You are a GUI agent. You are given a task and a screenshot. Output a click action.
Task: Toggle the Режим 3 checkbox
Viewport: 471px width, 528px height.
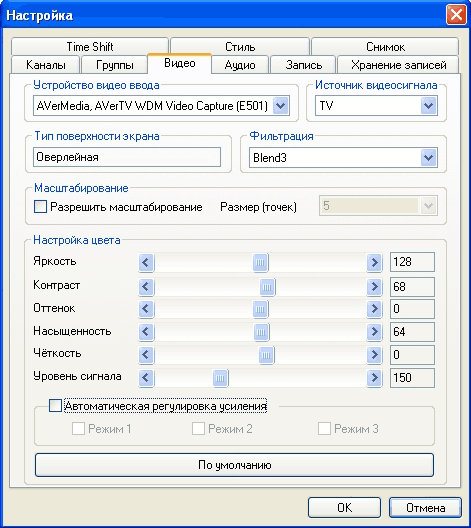click(x=324, y=429)
